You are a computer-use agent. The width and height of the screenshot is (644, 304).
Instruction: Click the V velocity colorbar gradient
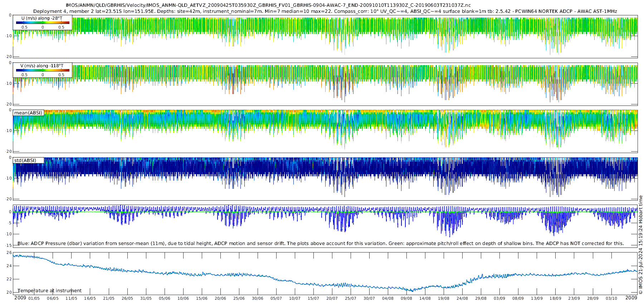tap(43, 70)
